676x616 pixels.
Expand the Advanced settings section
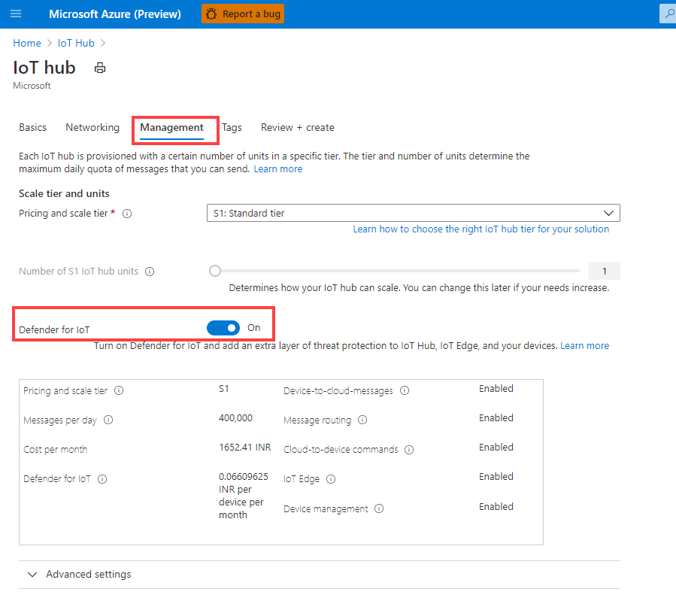click(x=79, y=574)
